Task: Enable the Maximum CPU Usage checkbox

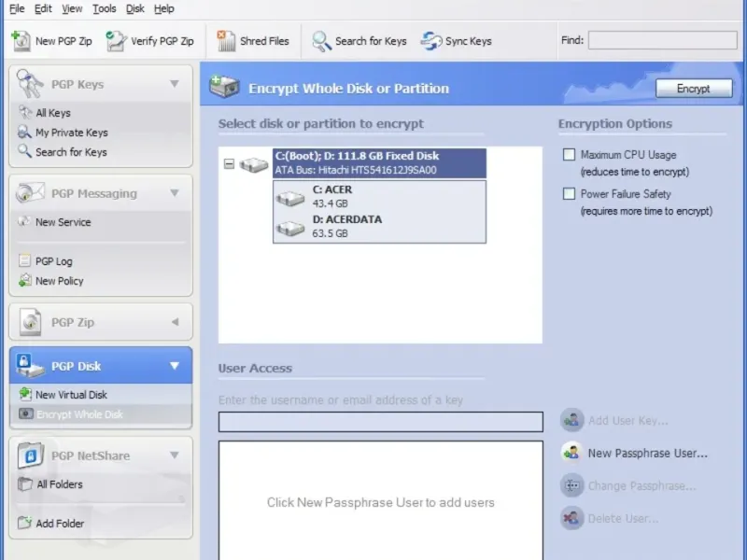Action: pyautogui.click(x=569, y=154)
